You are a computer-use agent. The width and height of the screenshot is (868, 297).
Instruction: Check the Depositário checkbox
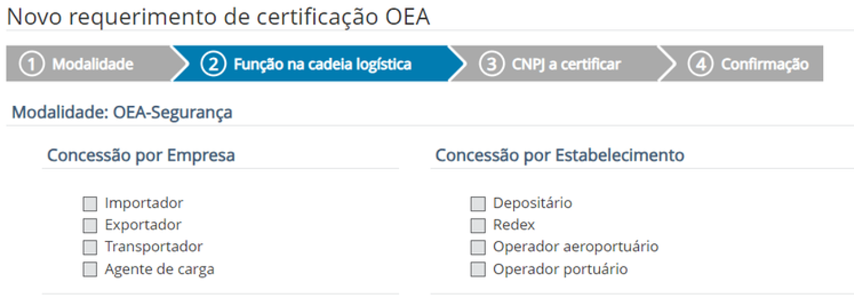[x=478, y=204]
